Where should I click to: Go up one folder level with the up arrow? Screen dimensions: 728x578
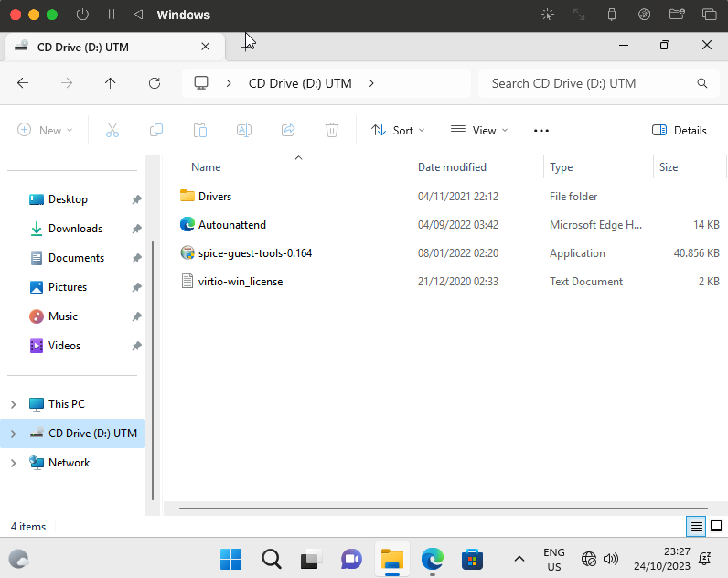pos(110,83)
